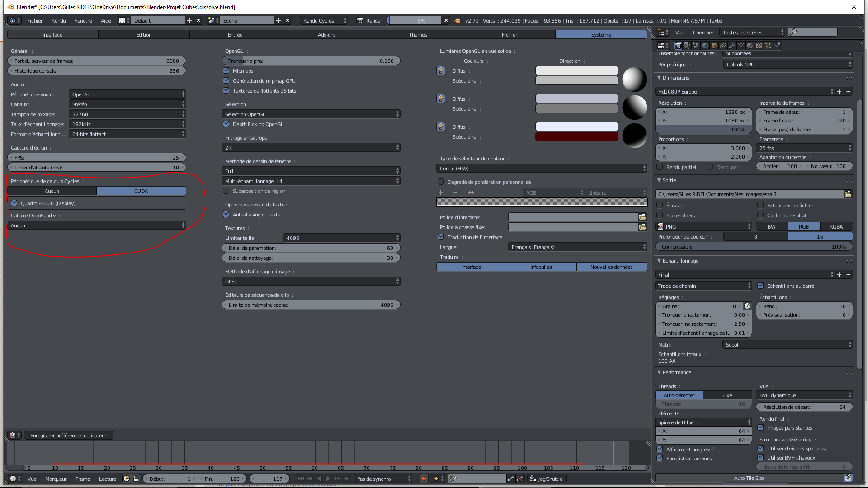Uncheck the Mipmaps checkbox
This screenshot has width=868, height=488.
click(x=226, y=70)
